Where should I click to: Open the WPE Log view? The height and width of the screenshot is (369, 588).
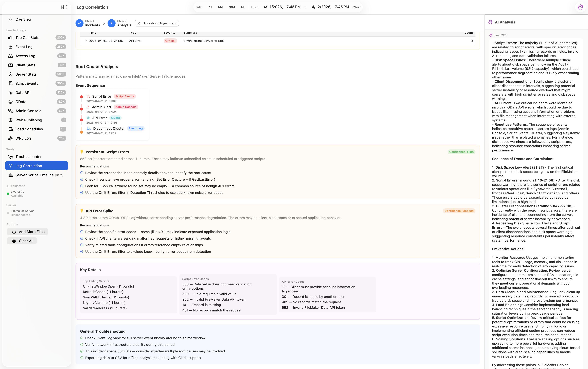point(23,138)
